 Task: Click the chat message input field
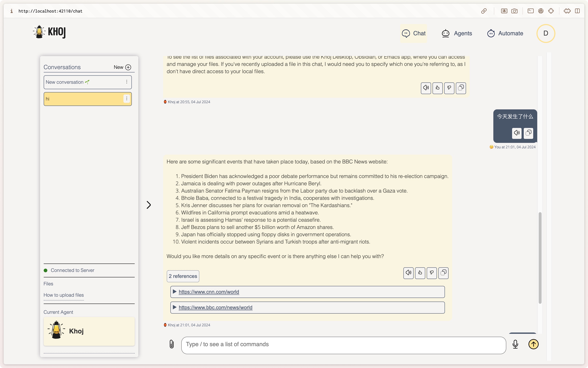pyautogui.click(x=343, y=344)
